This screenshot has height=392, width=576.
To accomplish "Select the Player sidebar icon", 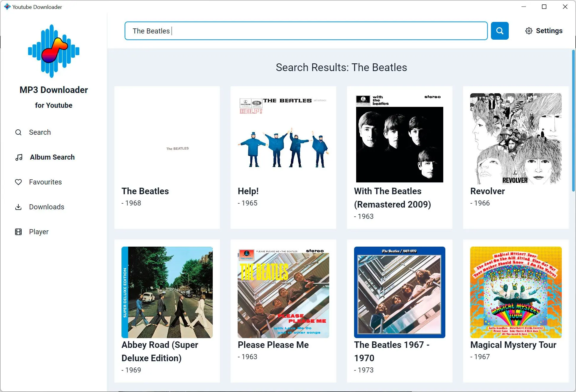I will pyautogui.click(x=18, y=232).
